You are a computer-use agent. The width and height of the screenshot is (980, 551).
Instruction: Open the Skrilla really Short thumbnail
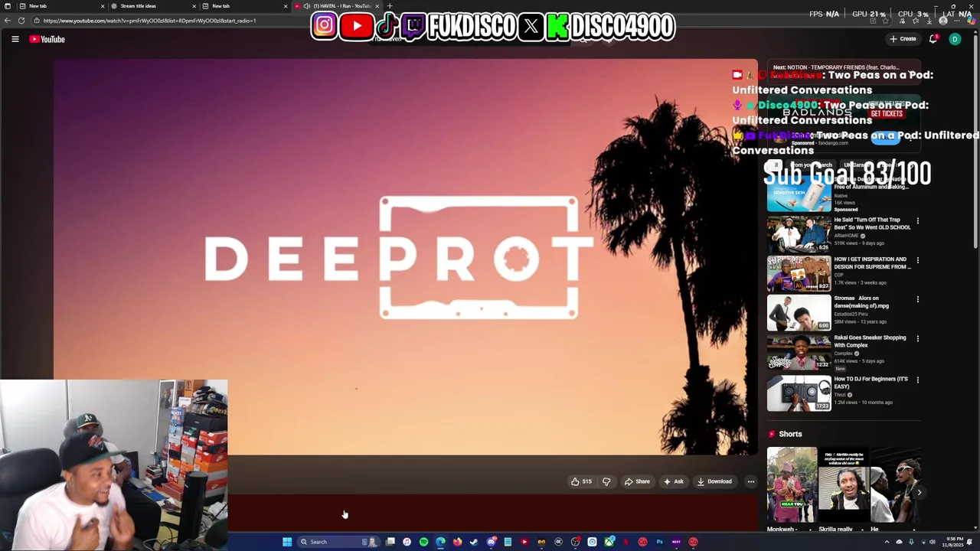pyautogui.click(x=844, y=485)
